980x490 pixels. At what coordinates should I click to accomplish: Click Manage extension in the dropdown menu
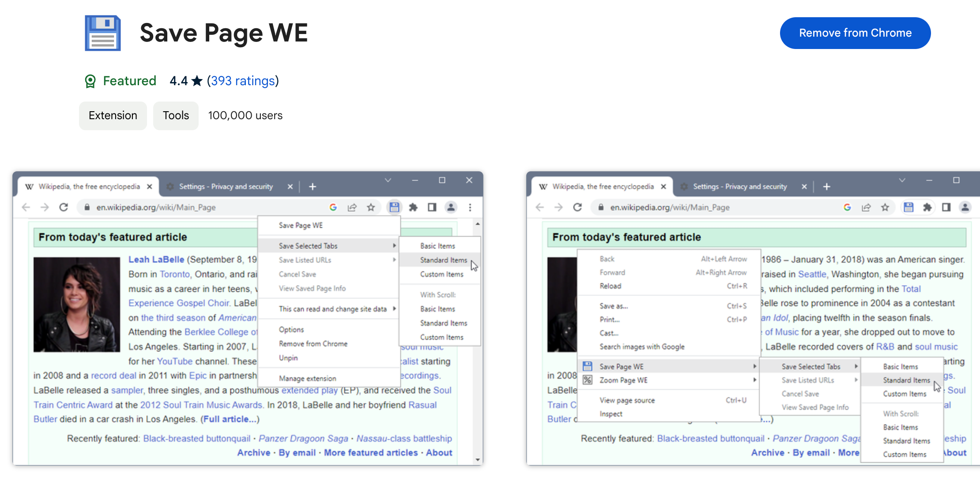pyautogui.click(x=307, y=378)
